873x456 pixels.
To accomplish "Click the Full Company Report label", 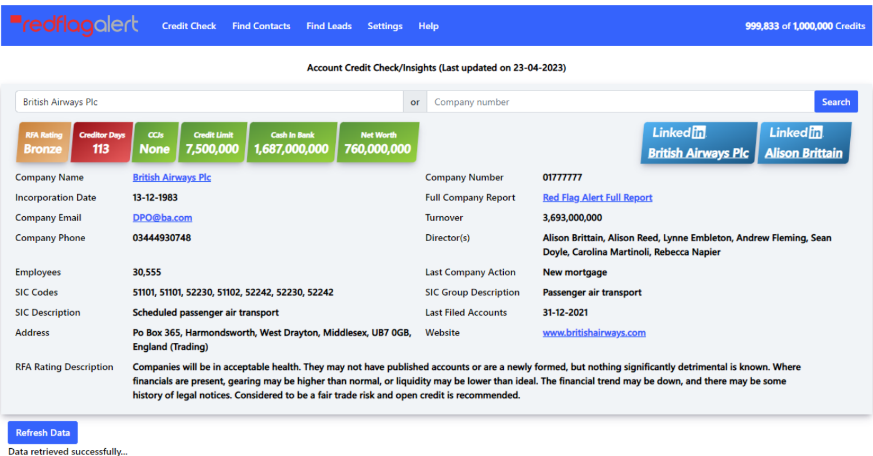I will (x=470, y=198).
